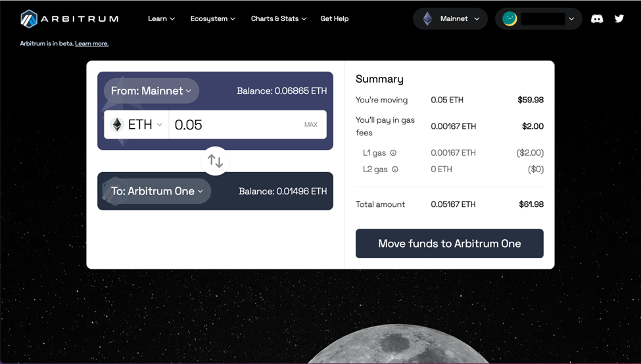Expand the account dropdown chevron
This screenshot has width=641, height=364.
pyautogui.click(x=571, y=19)
